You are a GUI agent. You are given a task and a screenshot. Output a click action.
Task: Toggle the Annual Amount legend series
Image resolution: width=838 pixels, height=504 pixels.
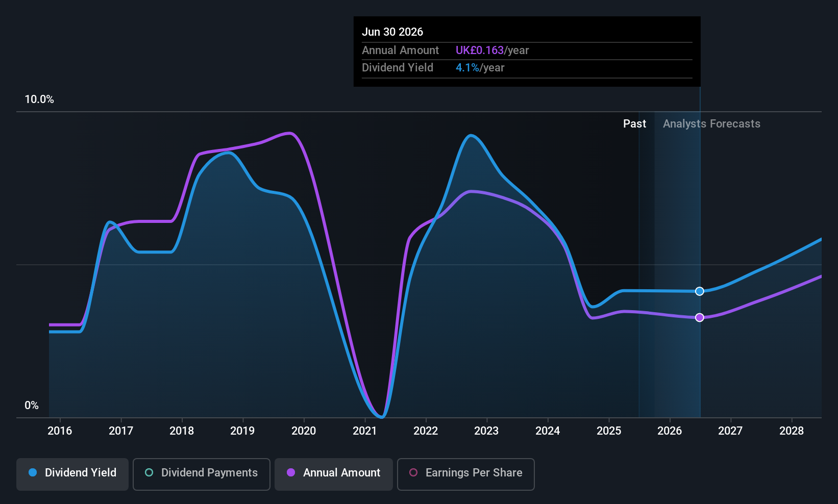334,474
